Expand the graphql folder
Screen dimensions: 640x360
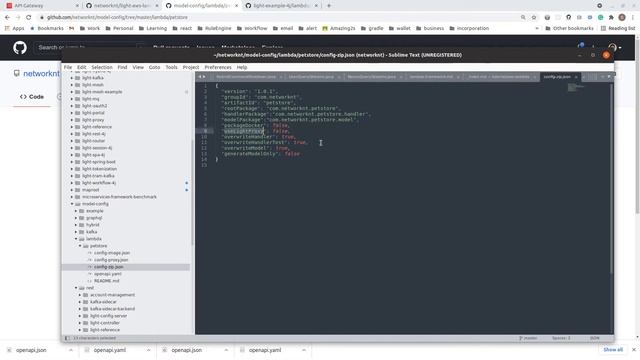pyautogui.click(x=76, y=218)
